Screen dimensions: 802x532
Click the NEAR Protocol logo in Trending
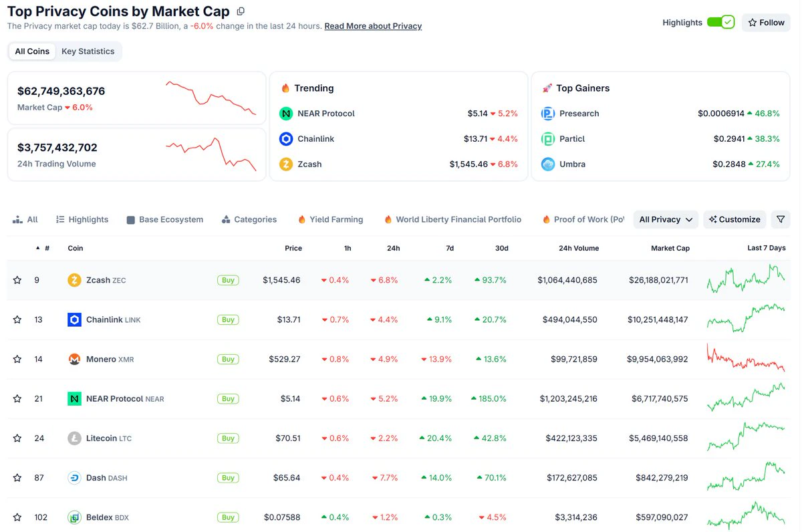click(x=286, y=114)
